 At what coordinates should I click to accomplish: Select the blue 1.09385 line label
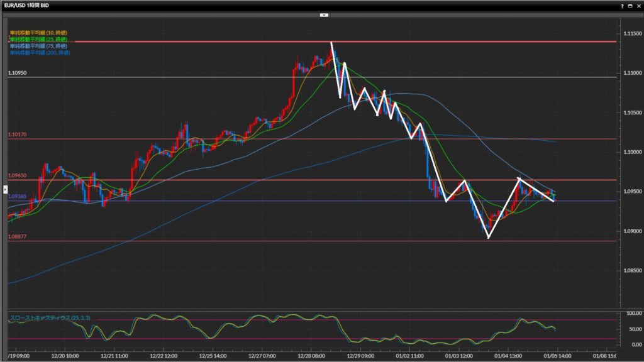[x=17, y=196]
